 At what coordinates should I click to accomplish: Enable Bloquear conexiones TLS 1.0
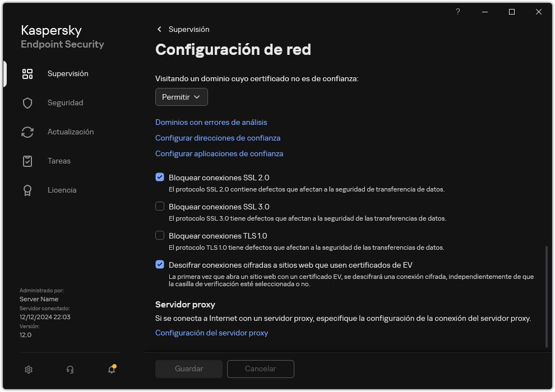160,236
